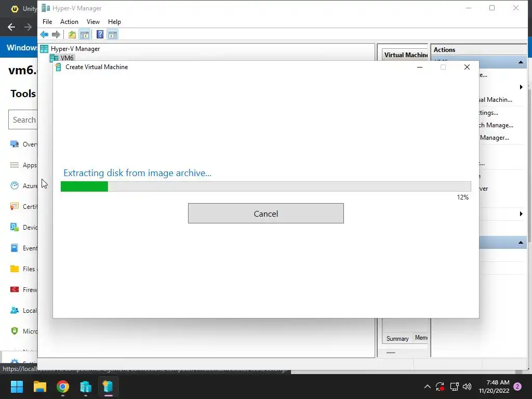Viewport: 532px width, 399px height.
Task: Open the Microsoft Defender shield icon in sidebar
Action: pos(14,331)
